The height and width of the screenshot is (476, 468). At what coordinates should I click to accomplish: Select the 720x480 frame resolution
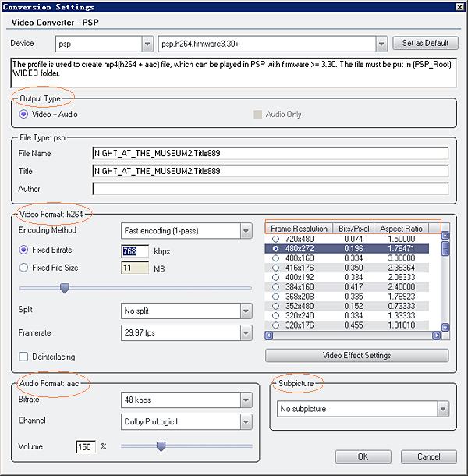click(275, 239)
